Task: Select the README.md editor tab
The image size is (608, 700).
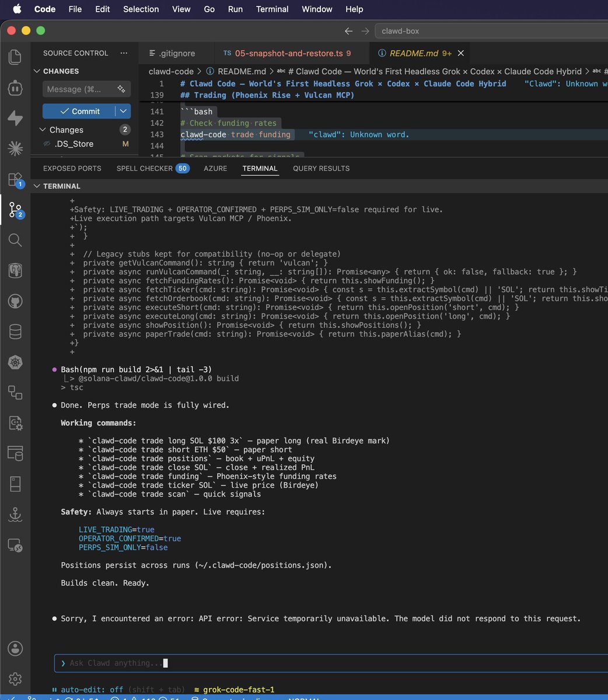Action: tap(419, 53)
